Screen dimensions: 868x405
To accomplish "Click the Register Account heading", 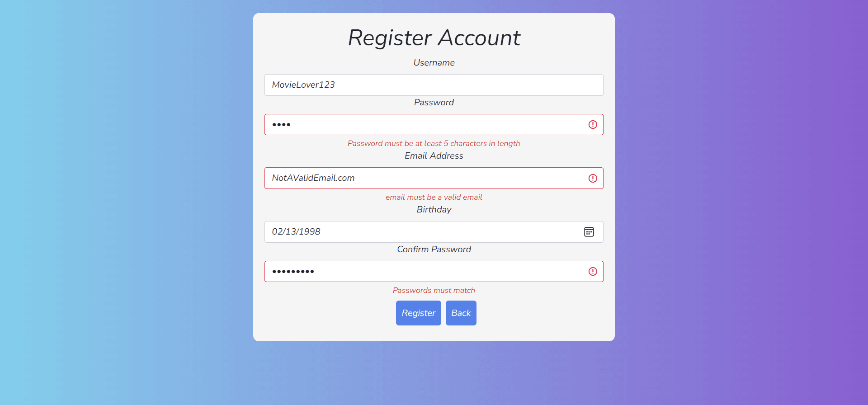I will tap(434, 38).
